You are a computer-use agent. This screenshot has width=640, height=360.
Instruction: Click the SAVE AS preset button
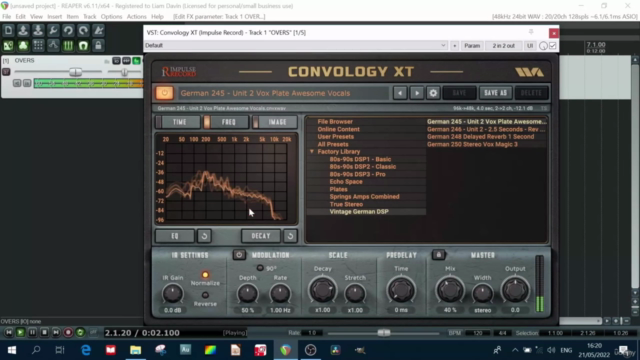point(495,93)
